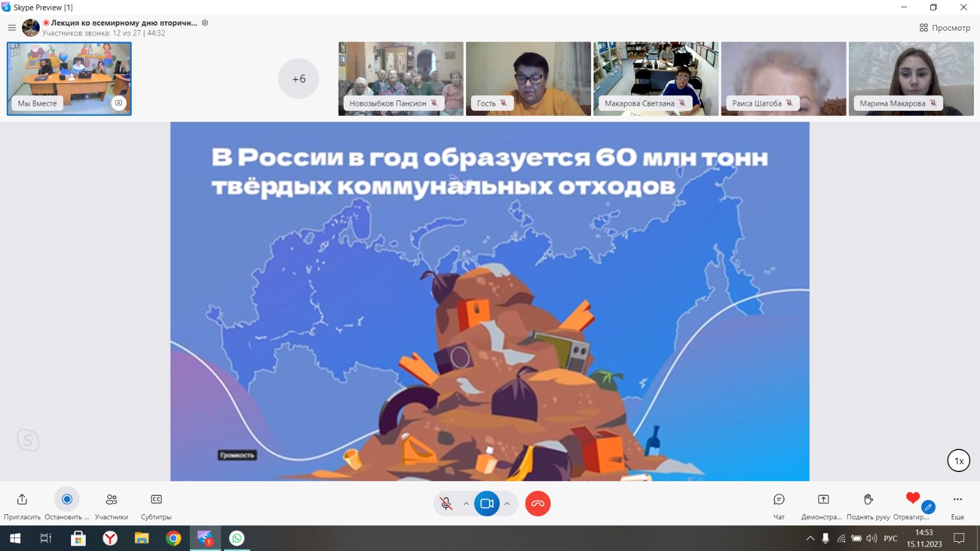980x551 pixels.
Task: Expand microphone options chevron
Action: (x=466, y=504)
